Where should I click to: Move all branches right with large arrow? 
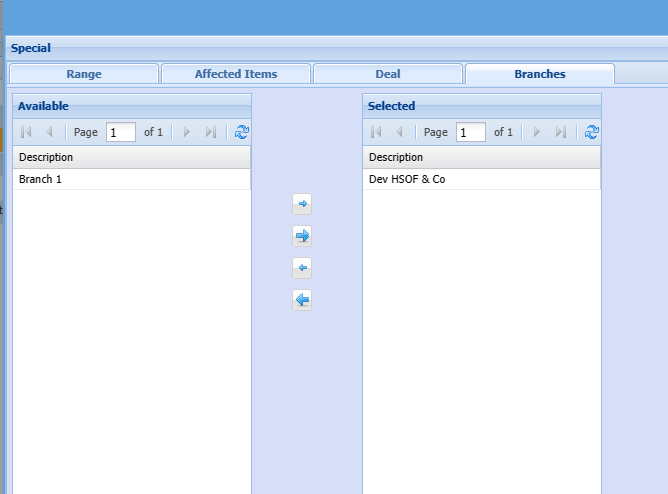point(302,236)
